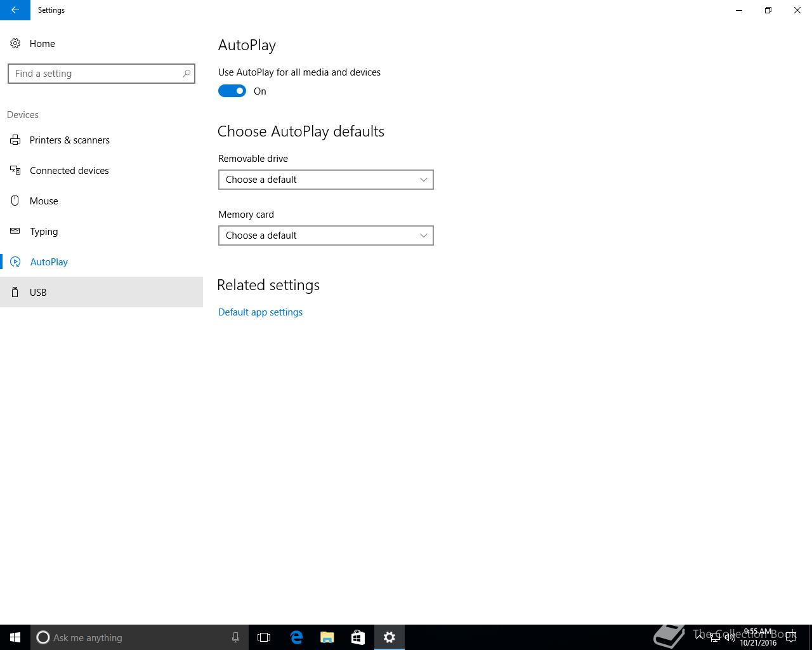Viewport: 812px width, 650px height.
Task: Open Connected devices page
Action: coord(101,170)
